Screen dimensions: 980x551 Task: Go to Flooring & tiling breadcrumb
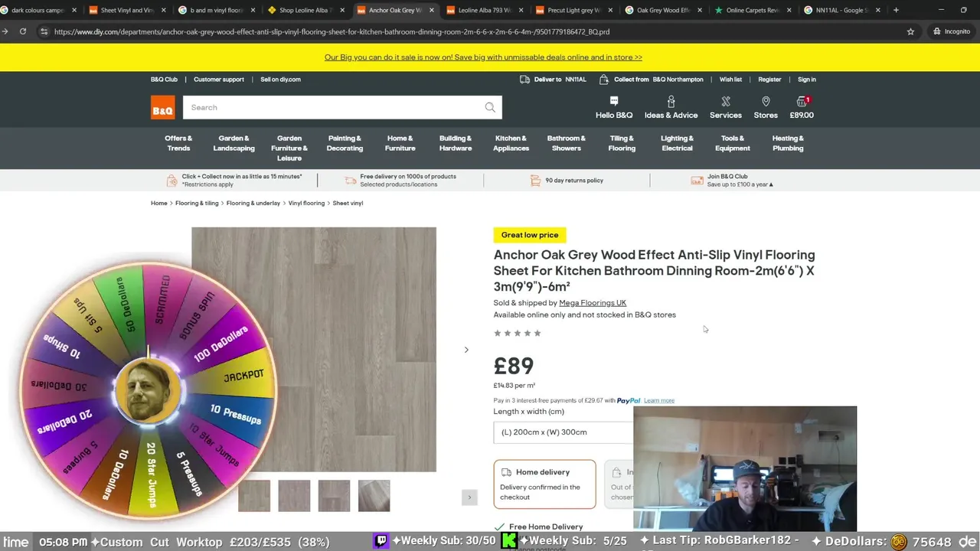coord(197,204)
